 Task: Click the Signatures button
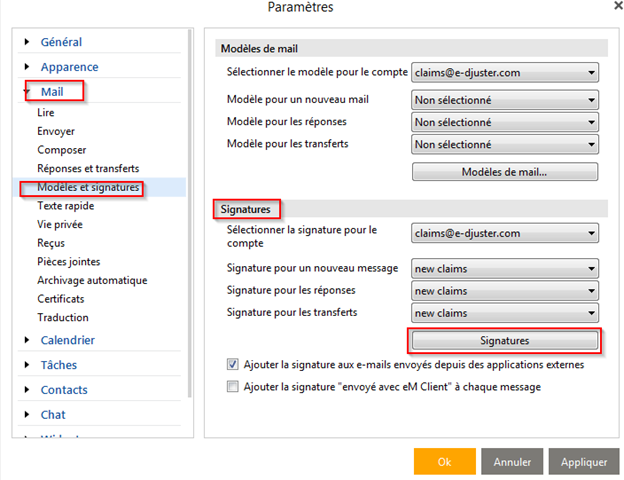[505, 341]
